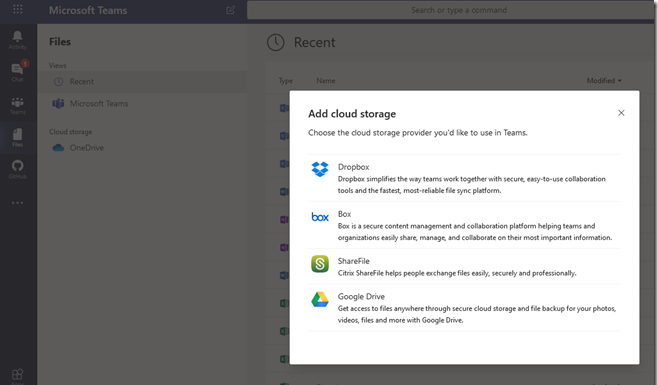Open OneDrive cloud storage
Image resolution: width=658 pixels, height=385 pixels.
tap(143, 147)
